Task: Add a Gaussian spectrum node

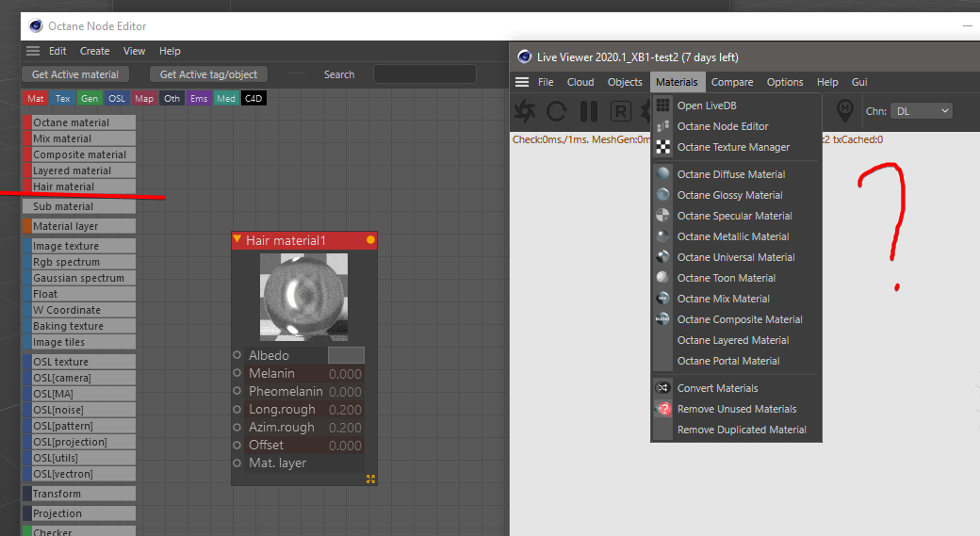Action: (x=79, y=277)
